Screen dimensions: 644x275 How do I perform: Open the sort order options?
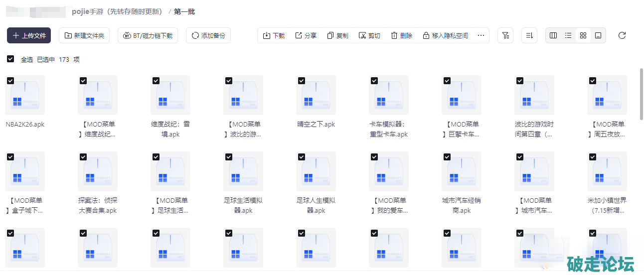pos(529,35)
